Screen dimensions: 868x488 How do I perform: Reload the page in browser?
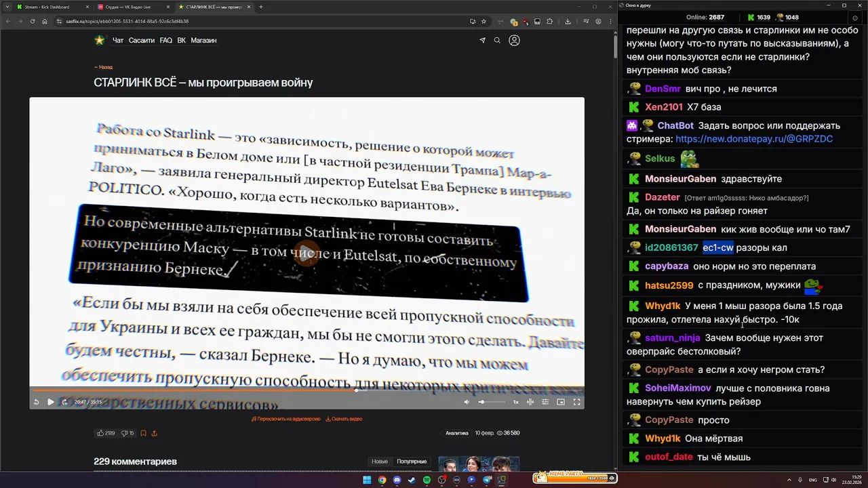pos(32,21)
